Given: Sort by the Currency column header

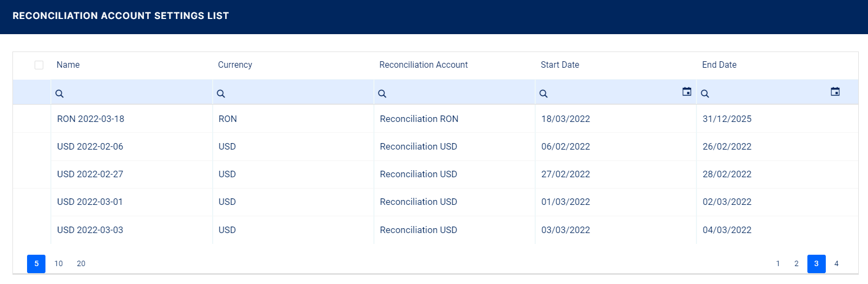Looking at the screenshot, I should point(235,65).
